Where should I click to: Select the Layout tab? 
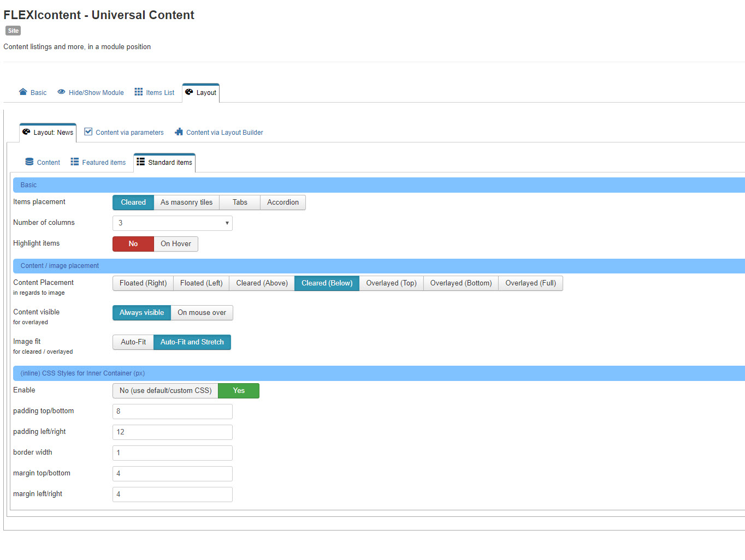tap(201, 93)
